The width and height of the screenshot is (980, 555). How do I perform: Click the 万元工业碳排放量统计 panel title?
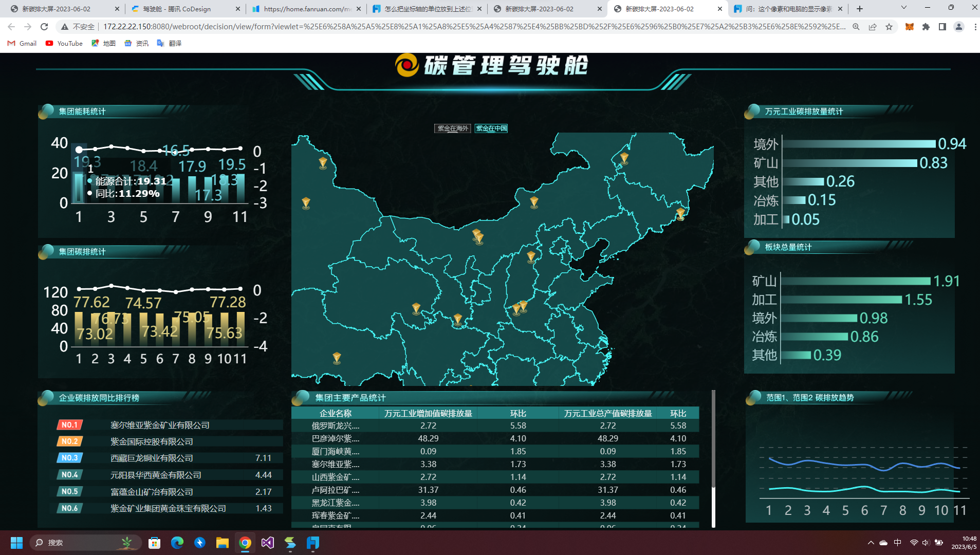point(804,112)
